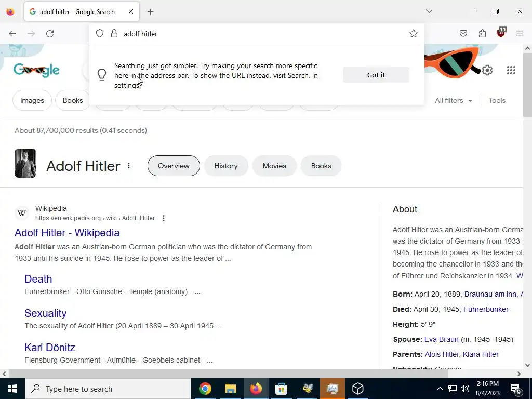The height and width of the screenshot is (399, 532).
Task: Click the Google doodle logo
Action: 37,70
